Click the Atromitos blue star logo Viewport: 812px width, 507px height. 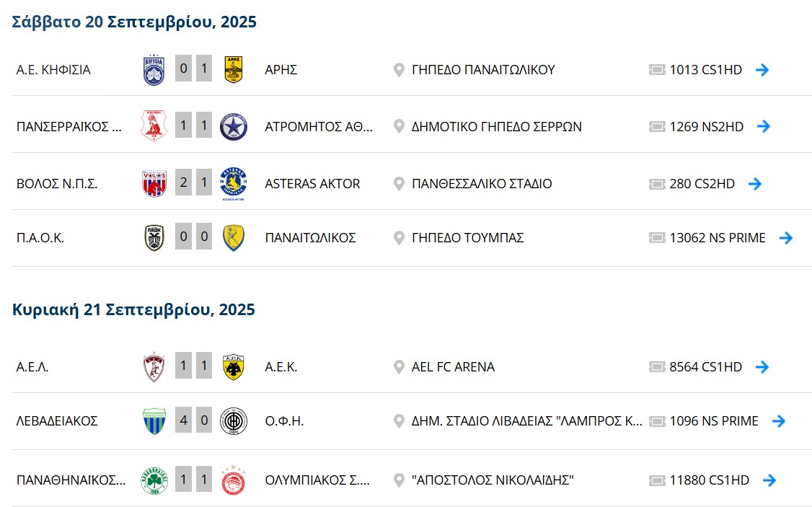pyautogui.click(x=234, y=126)
